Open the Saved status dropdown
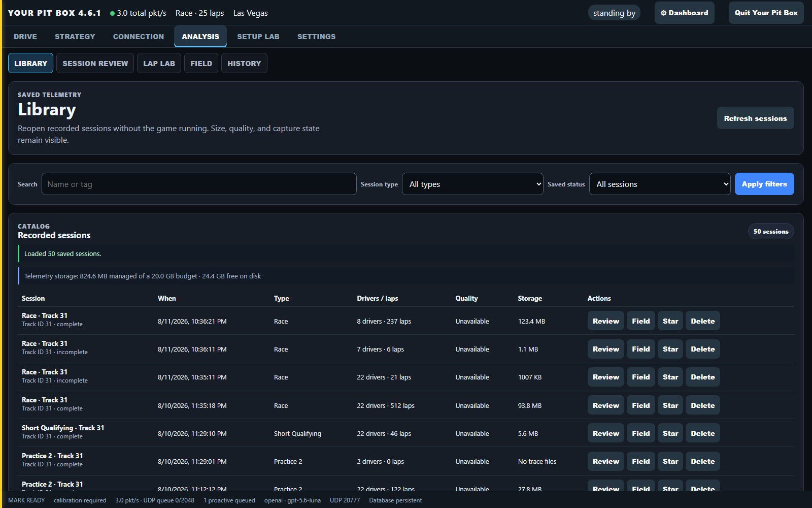 (x=660, y=184)
